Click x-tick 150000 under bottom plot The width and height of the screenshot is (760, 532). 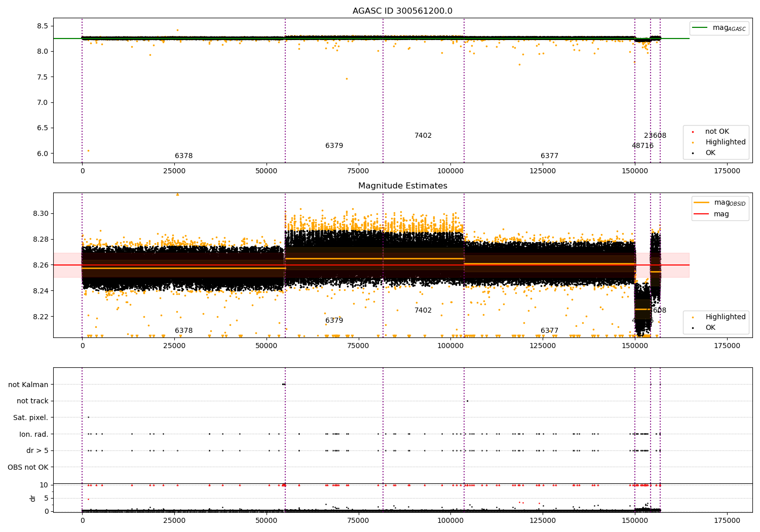(635, 520)
